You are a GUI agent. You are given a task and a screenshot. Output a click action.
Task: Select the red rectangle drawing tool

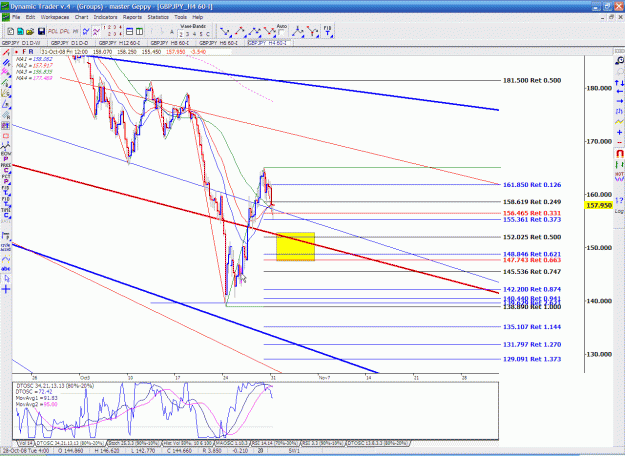[x=6, y=136]
